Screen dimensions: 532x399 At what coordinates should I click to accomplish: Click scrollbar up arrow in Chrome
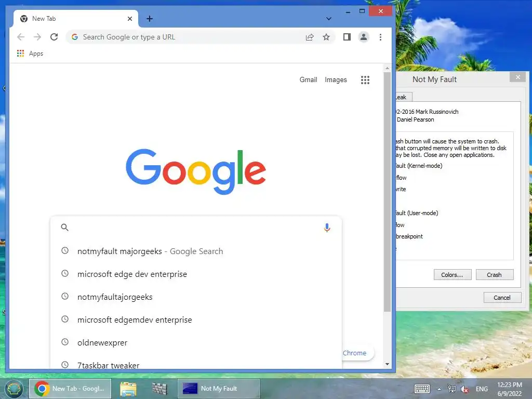tap(387, 68)
